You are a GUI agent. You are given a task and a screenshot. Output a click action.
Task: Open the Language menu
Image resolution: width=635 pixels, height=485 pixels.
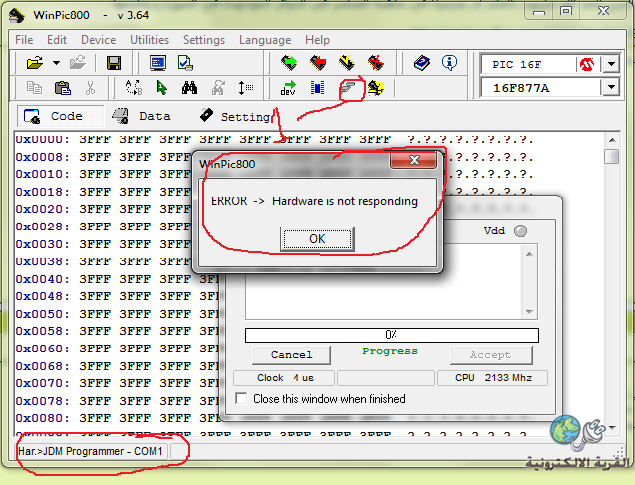point(265,40)
